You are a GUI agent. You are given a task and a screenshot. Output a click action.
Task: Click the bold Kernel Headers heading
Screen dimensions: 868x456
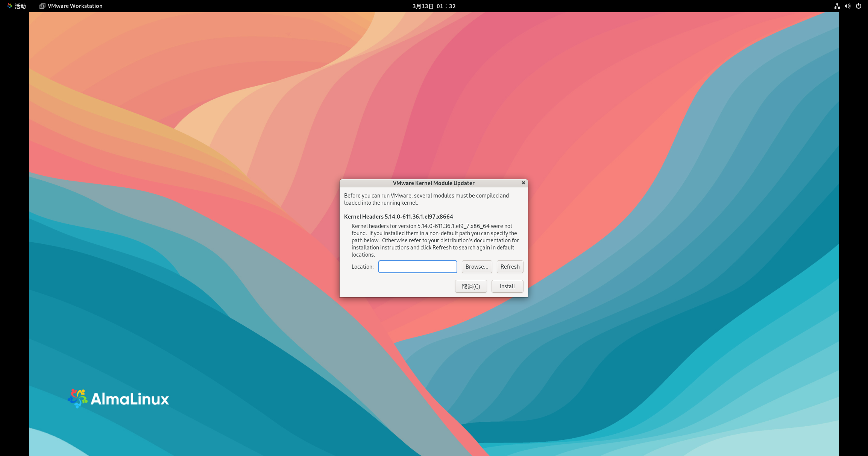click(398, 217)
